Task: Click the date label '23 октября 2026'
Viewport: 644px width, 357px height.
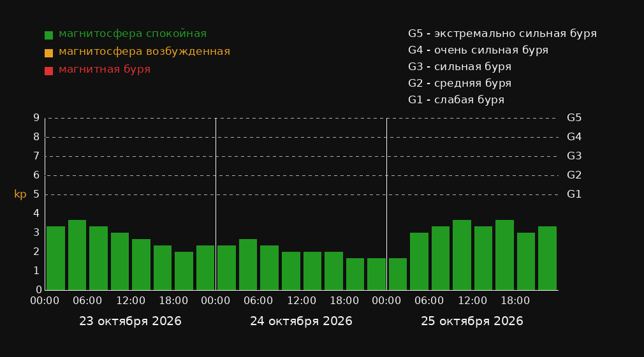Action: 130,321
